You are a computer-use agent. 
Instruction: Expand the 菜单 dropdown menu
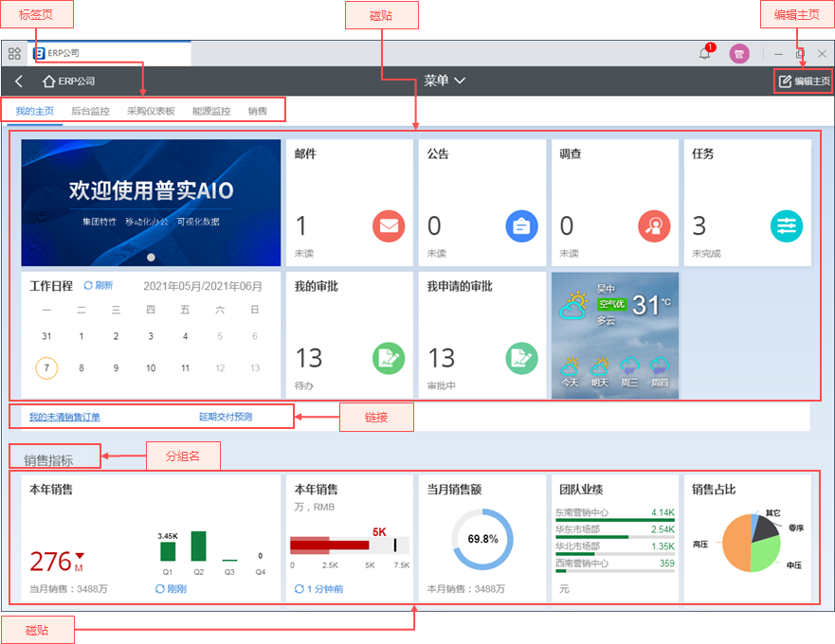pyautogui.click(x=445, y=81)
